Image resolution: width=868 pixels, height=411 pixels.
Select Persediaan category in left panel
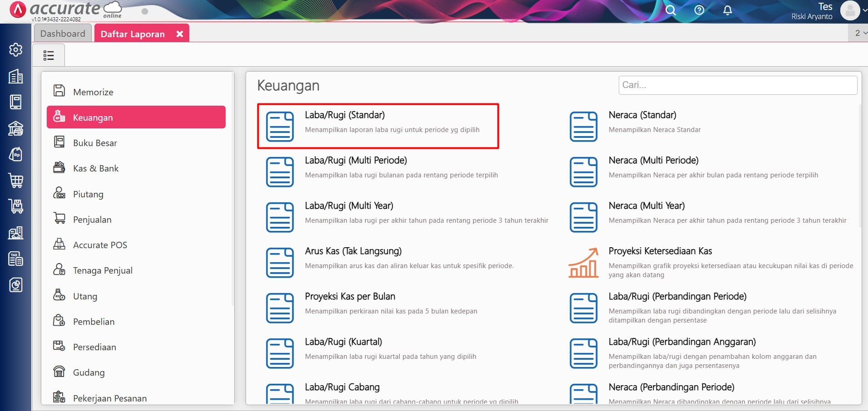[94, 347]
